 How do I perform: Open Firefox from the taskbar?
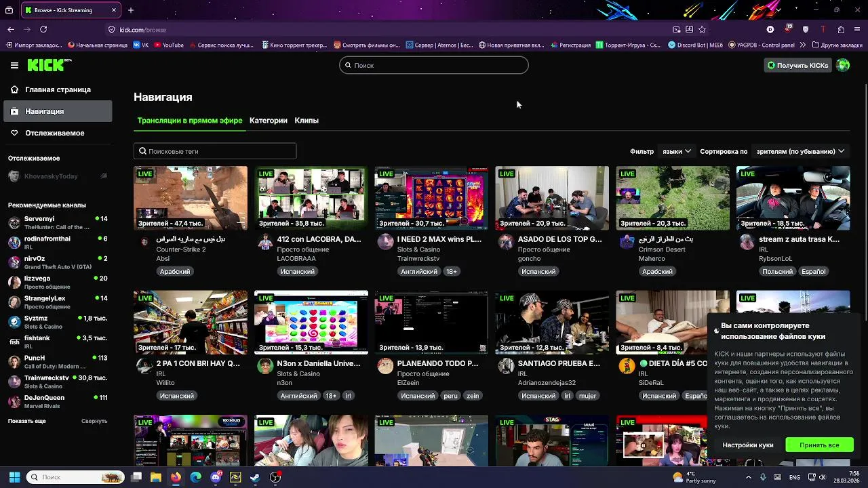(176, 477)
